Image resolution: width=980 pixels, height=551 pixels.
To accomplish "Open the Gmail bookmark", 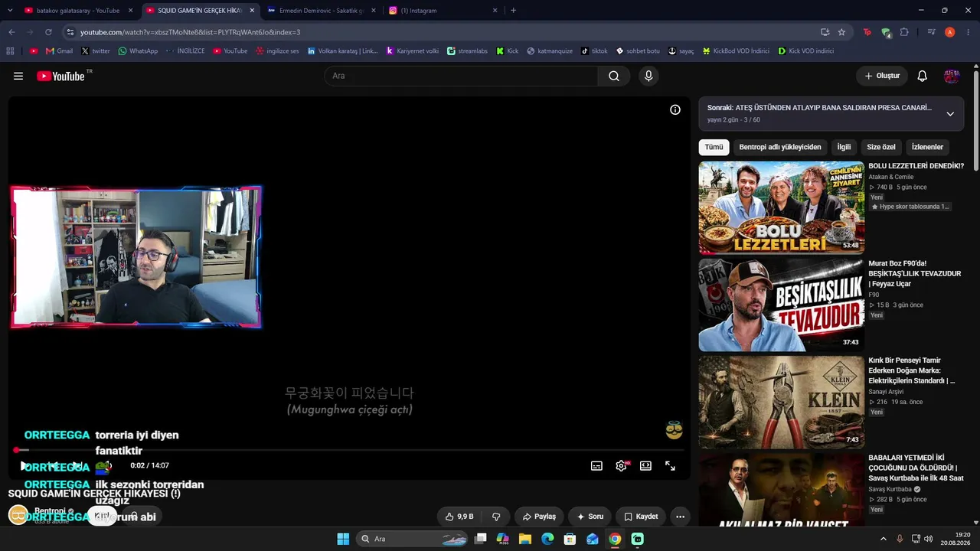I will click(60, 51).
